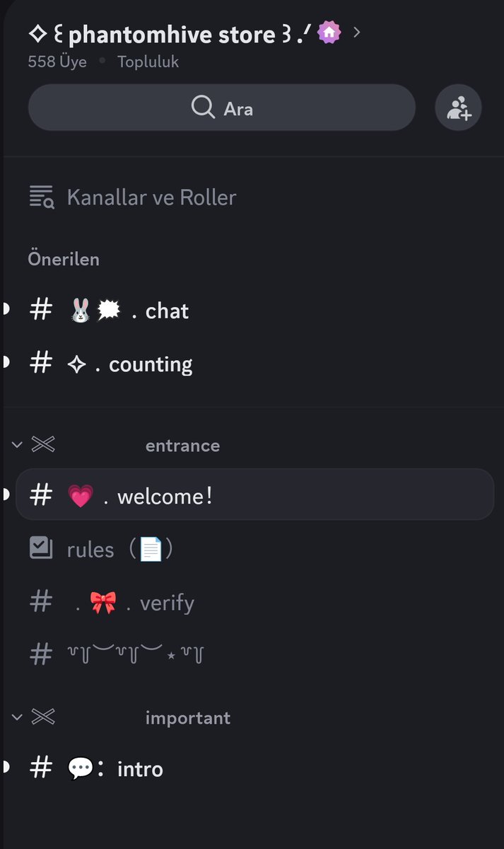Open server menu via header chevron
The height and width of the screenshot is (849, 504).
click(x=356, y=33)
